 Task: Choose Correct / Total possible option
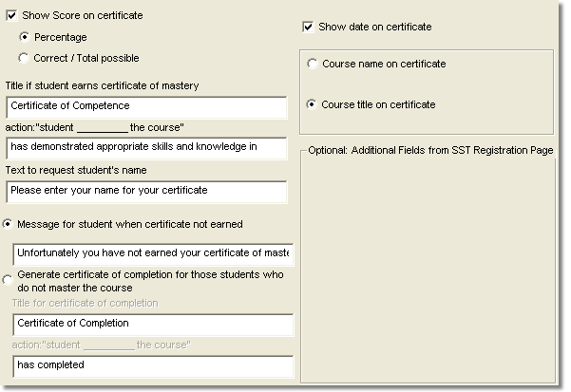(24, 58)
